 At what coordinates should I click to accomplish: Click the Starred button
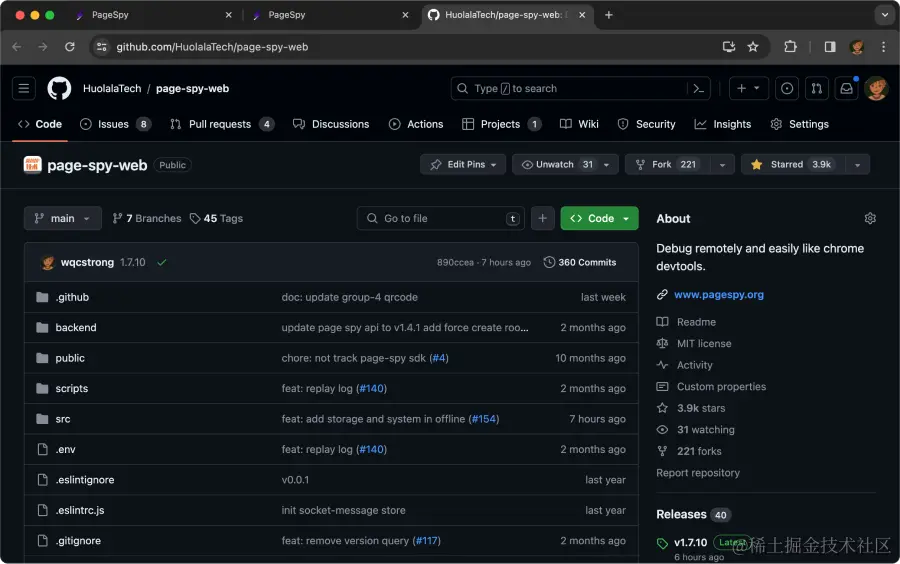click(x=794, y=165)
